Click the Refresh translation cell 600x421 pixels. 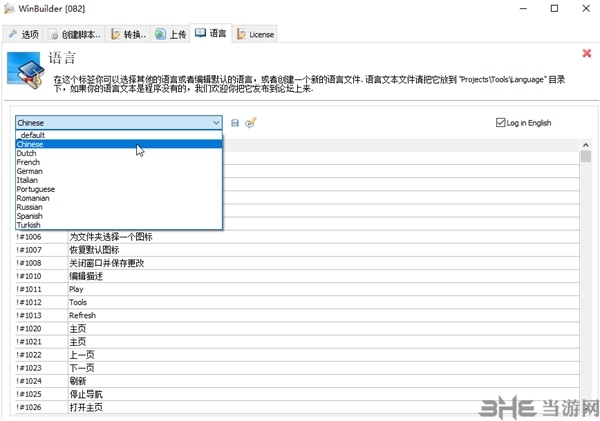coord(323,315)
